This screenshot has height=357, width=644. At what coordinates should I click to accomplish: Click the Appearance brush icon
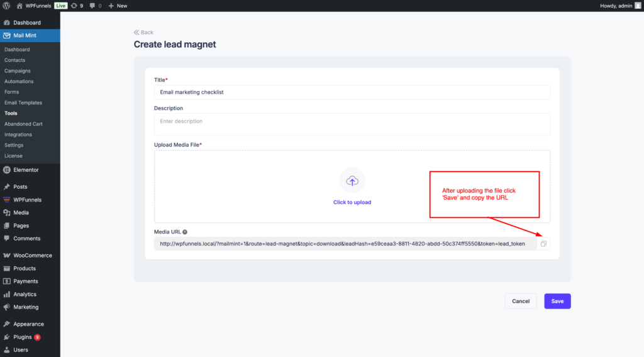pyautogui.click(x=6, y=324)
